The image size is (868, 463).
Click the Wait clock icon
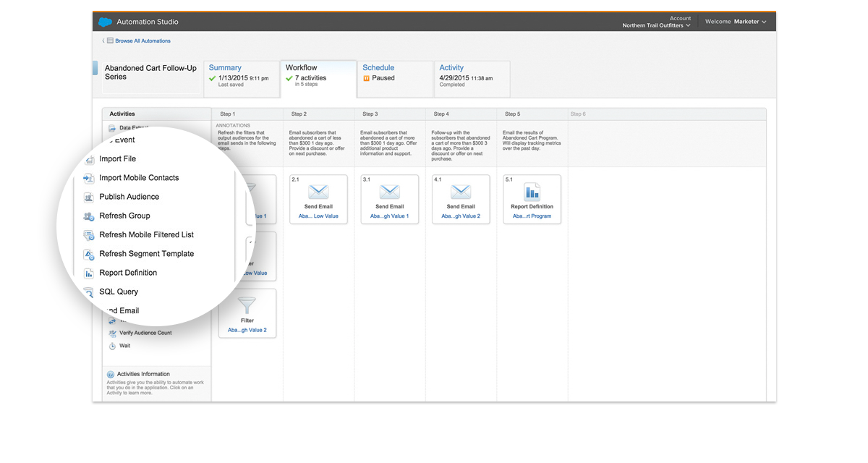click(112, 346)
